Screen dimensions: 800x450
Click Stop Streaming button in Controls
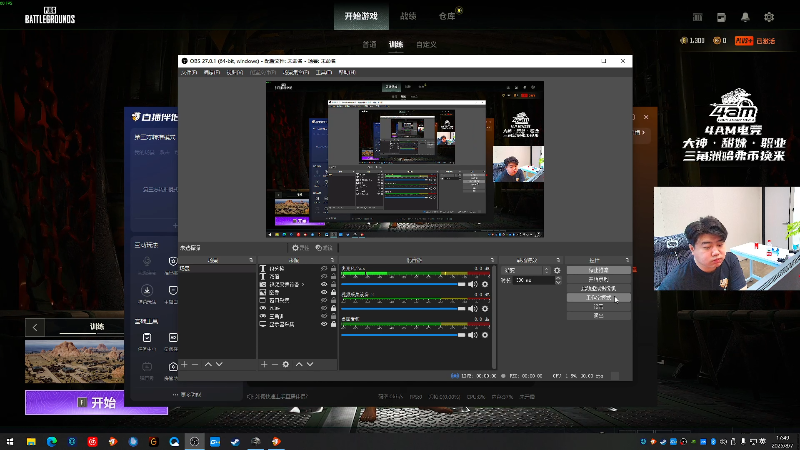coord(598,270)
